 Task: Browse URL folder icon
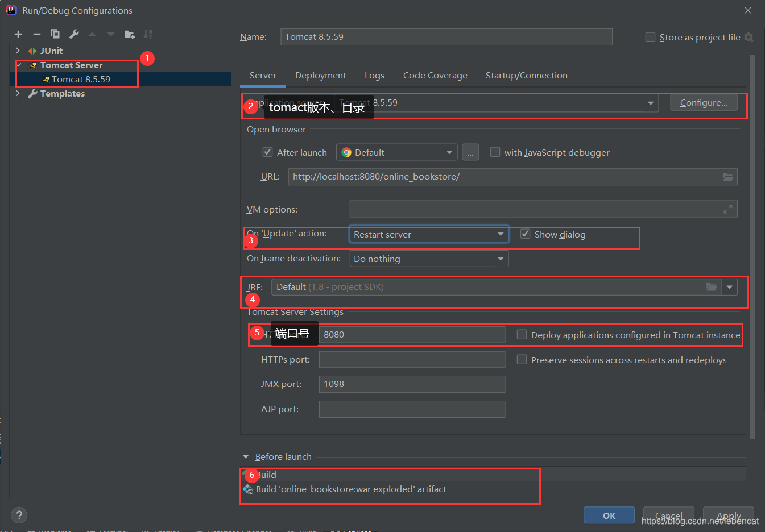coord(728,177)
